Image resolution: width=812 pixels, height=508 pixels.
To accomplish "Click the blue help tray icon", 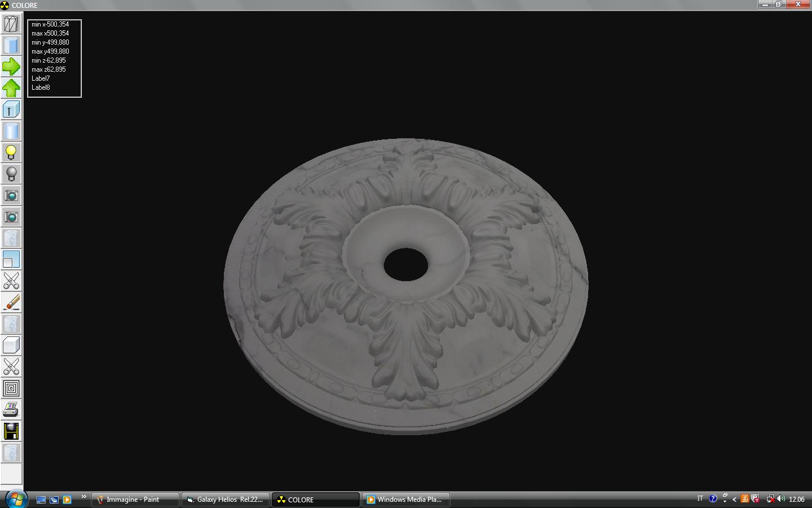I will click(713, 499).
